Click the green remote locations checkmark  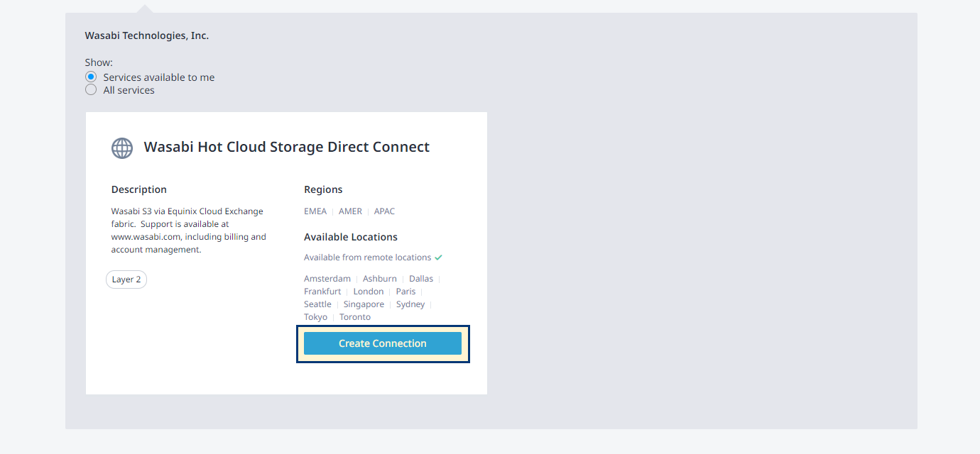438,258
